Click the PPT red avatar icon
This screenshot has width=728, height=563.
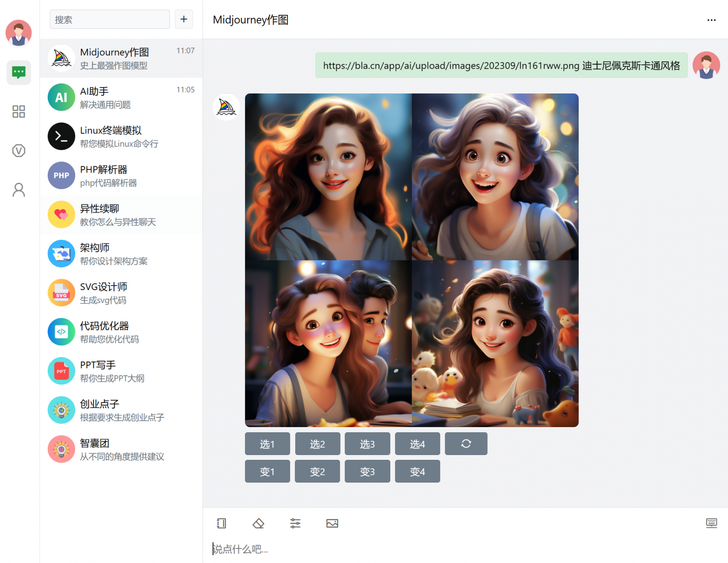click(61, 371)
